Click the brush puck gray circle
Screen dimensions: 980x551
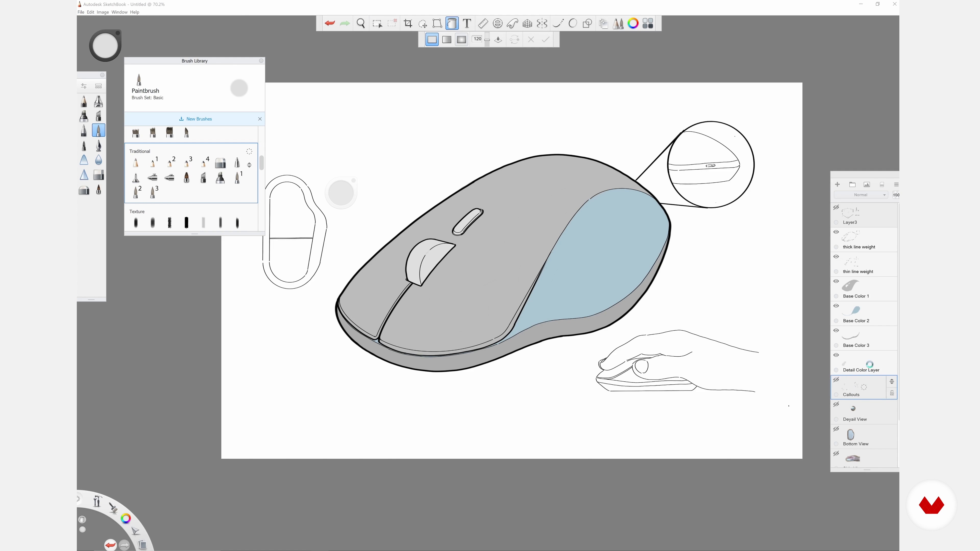pyautogui.click(x=105, y=46)
